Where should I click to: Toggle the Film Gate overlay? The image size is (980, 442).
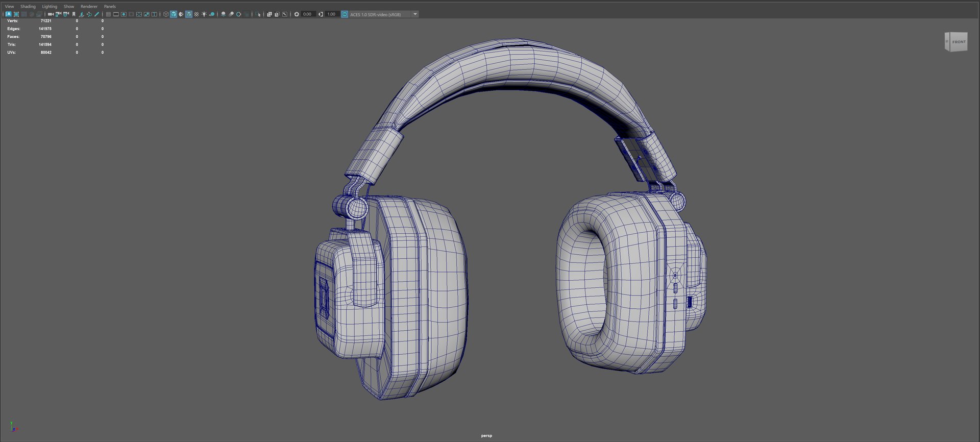116,14
